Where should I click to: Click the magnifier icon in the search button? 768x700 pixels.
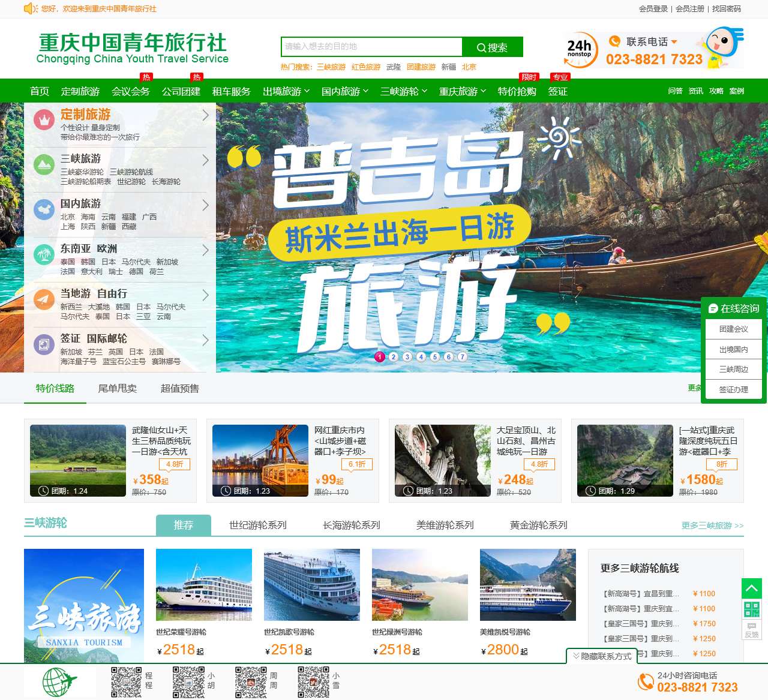click(x=481, y=47)
